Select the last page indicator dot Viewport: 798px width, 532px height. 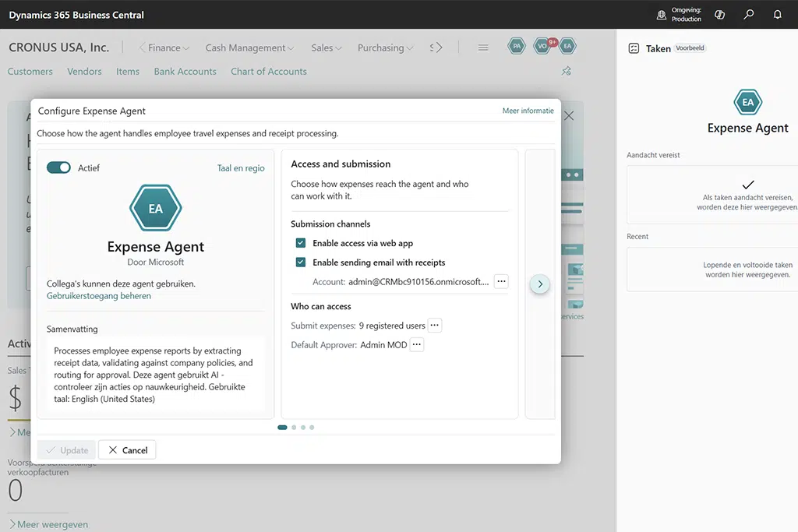[x=312, y=427]
